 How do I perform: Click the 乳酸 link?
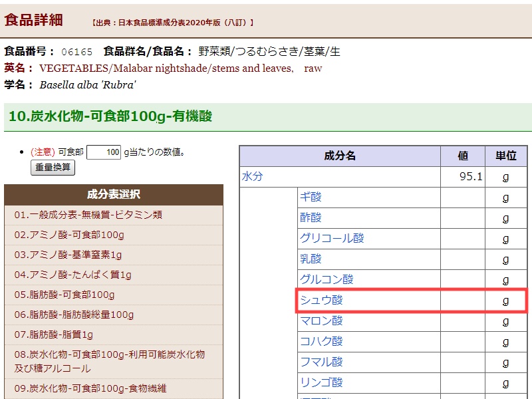click(311, 259)
